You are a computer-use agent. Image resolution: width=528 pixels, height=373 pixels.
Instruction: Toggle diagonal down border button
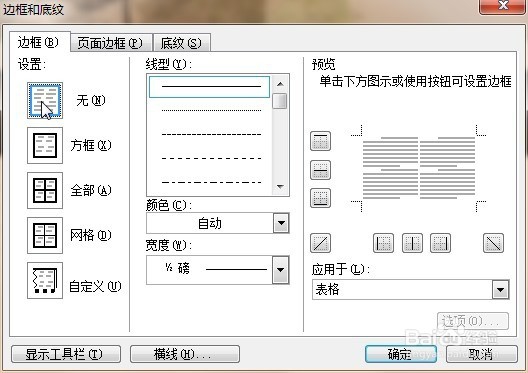tap(493, 243)
